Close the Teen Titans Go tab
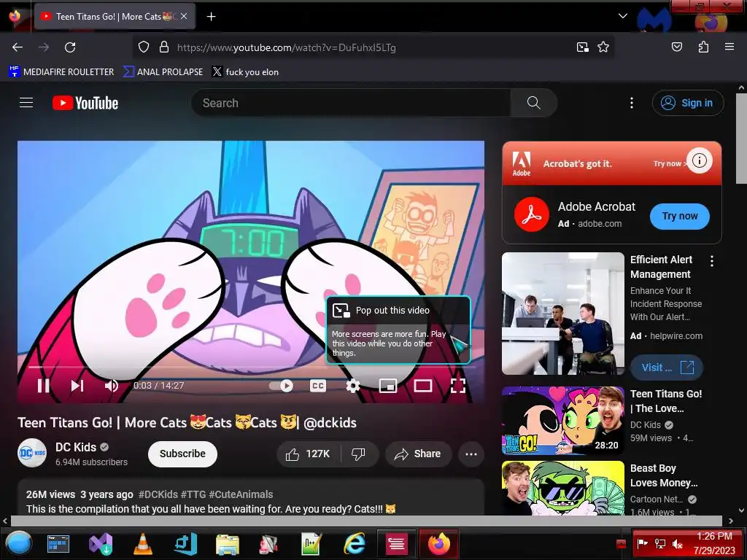 (x=184, y=17)
